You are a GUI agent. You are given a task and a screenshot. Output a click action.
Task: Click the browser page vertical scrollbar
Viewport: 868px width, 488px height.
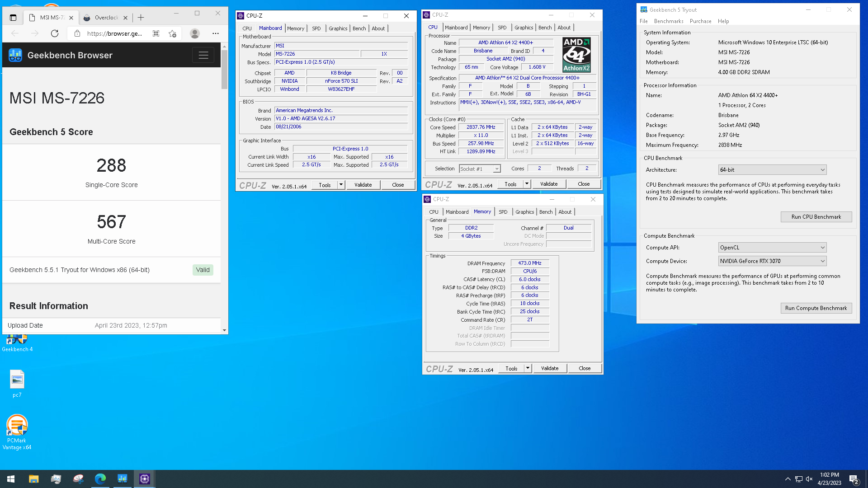click(x=224, y=69)
